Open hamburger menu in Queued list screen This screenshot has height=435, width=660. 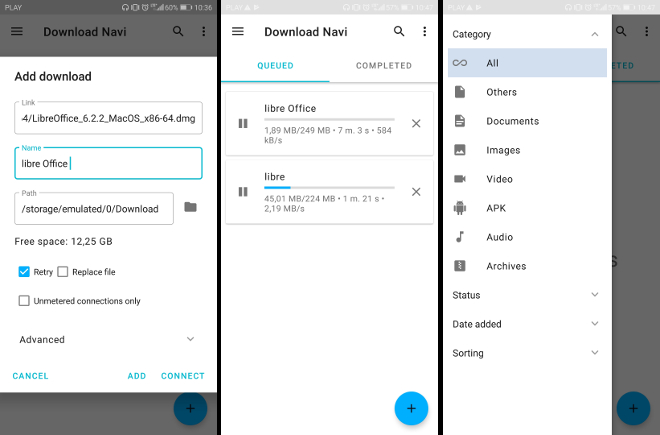[238, 32]
